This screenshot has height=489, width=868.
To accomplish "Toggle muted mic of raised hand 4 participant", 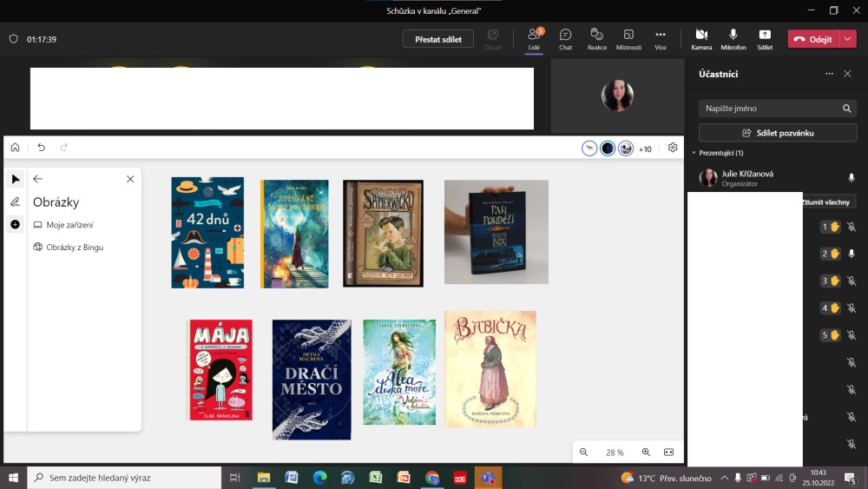I will pos(852,308).
